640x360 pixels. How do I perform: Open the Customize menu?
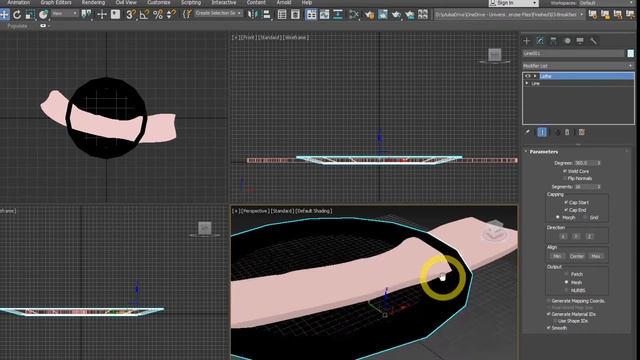coord(159,2)
